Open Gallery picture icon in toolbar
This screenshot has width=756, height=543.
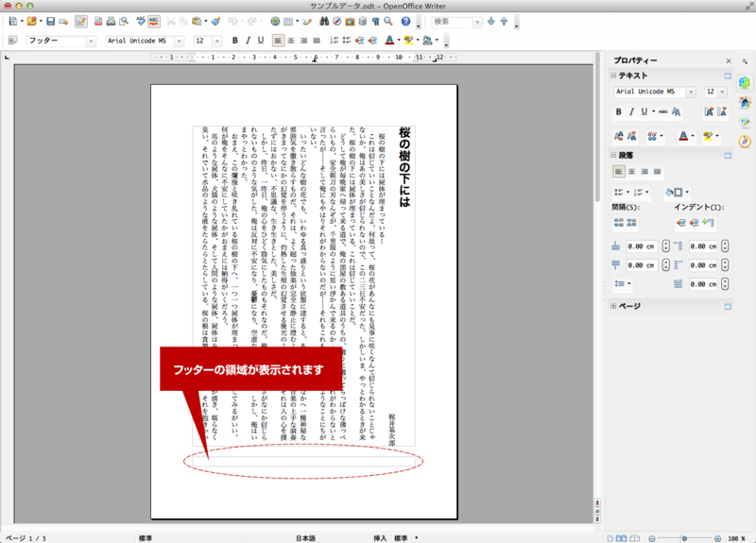point(350,21)
